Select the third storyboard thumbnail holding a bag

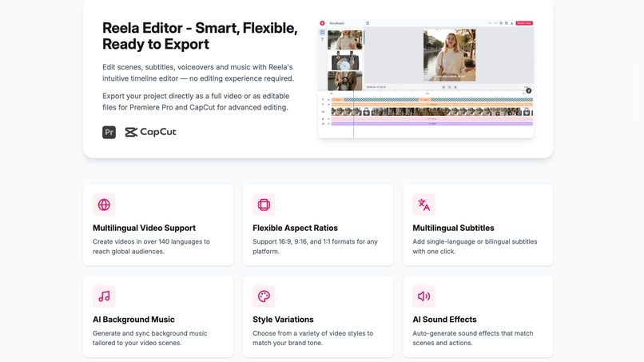[345, 81]
